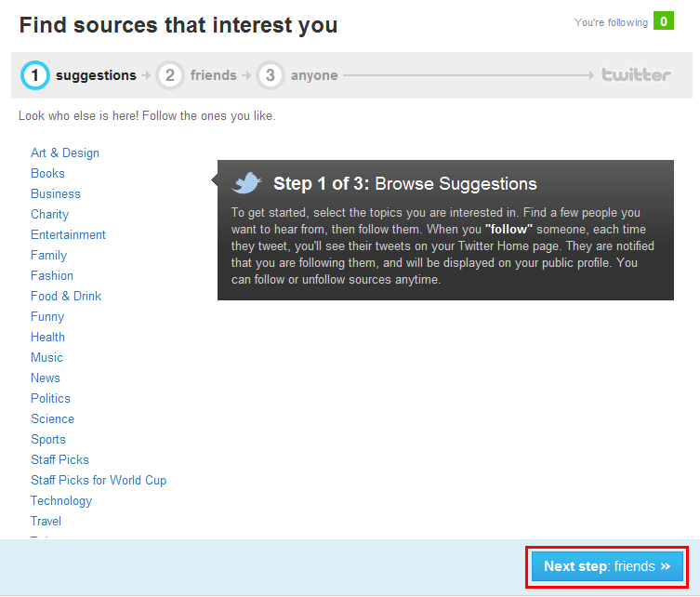This screenshot has width=700, height=597.
Task: Select the suggestions step label
Action: tap(96, 75)
